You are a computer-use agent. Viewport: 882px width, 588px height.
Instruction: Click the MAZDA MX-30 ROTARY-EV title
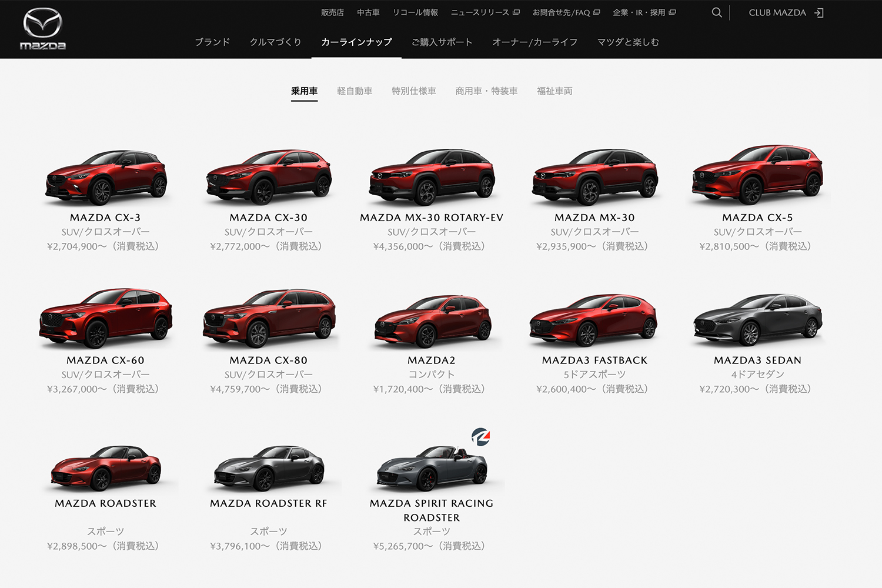coord(432,218)
